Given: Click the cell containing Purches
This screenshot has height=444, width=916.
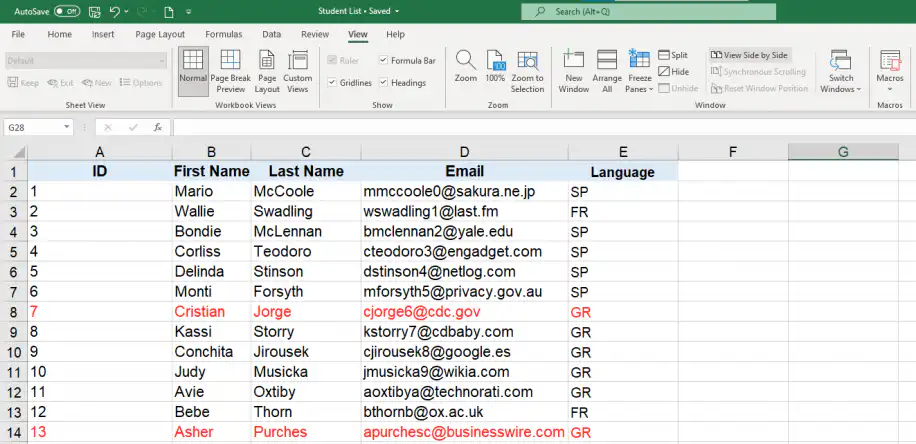Looking at the screenshot, I should coord(306,432).
